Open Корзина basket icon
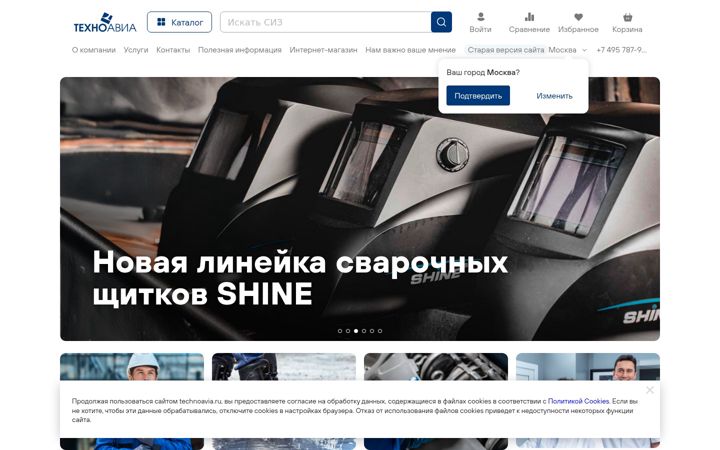The height and width of the screenshot is (450, 720). pyautogui.click(x=627, y=22)
